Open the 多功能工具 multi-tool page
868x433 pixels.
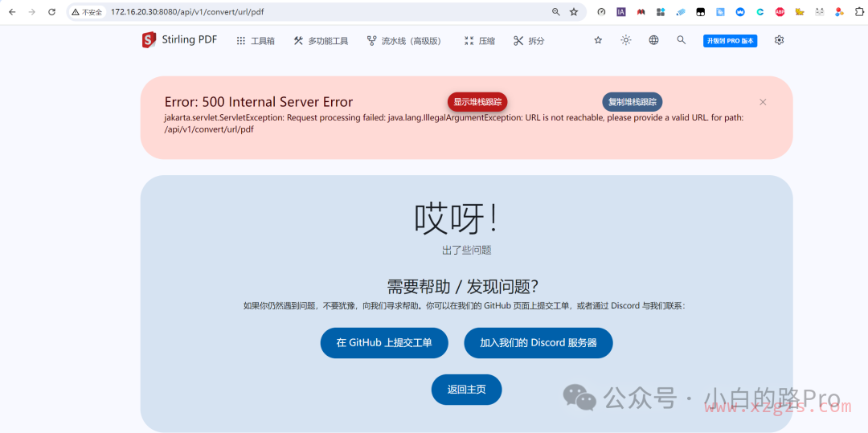click(321, 40)
